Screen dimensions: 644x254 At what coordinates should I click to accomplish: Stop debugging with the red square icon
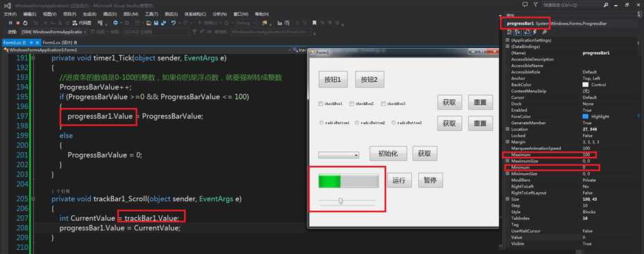click(18, 23)
